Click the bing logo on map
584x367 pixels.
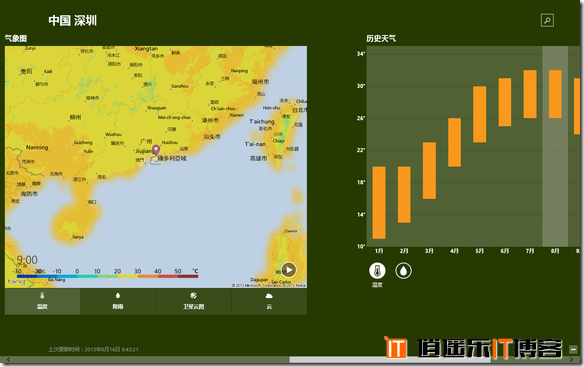coord(17,282)
